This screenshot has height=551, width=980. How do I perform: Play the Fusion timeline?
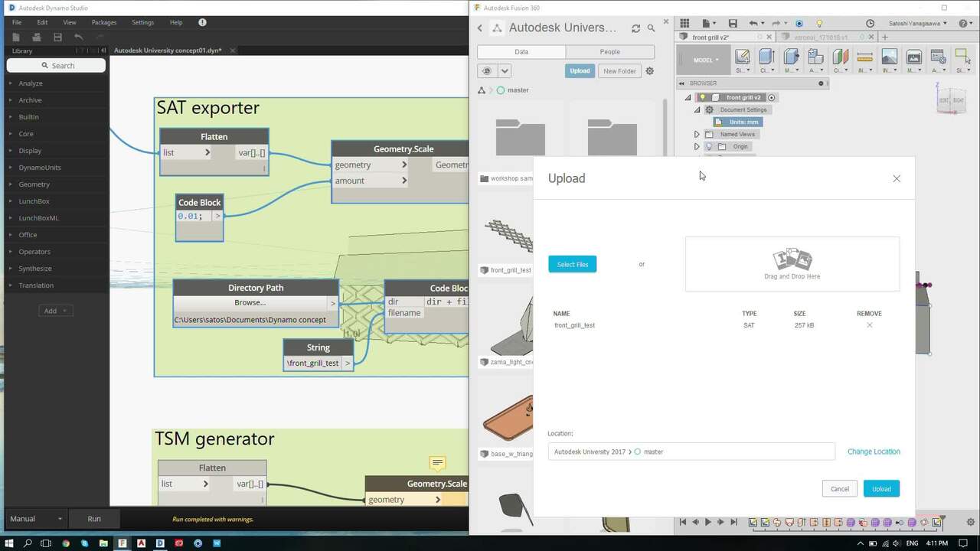(707, 522)
